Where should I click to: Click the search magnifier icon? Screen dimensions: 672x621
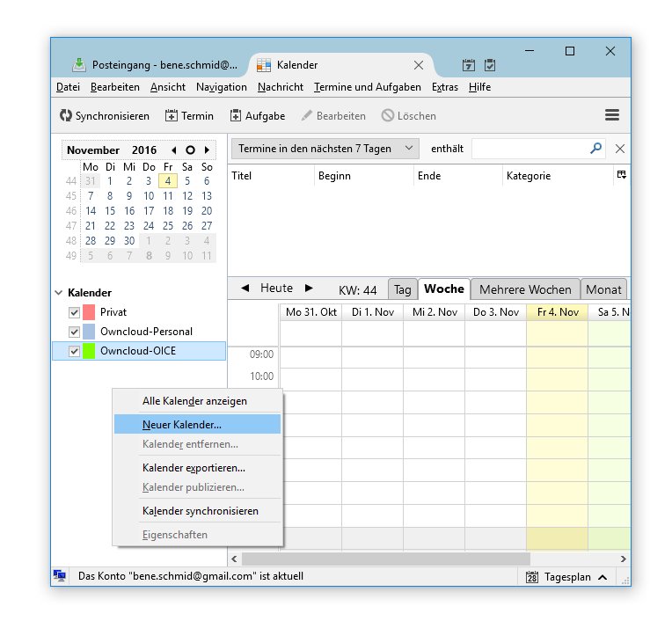click(596, 149)
